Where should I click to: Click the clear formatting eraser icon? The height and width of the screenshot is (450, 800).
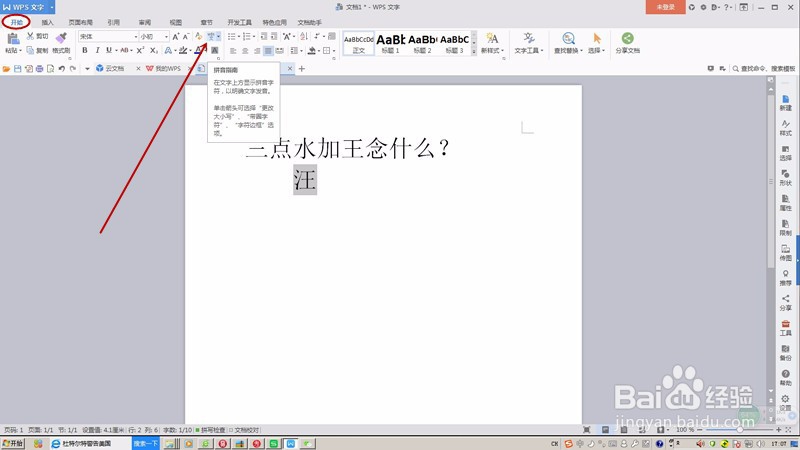tap(198, 36)
